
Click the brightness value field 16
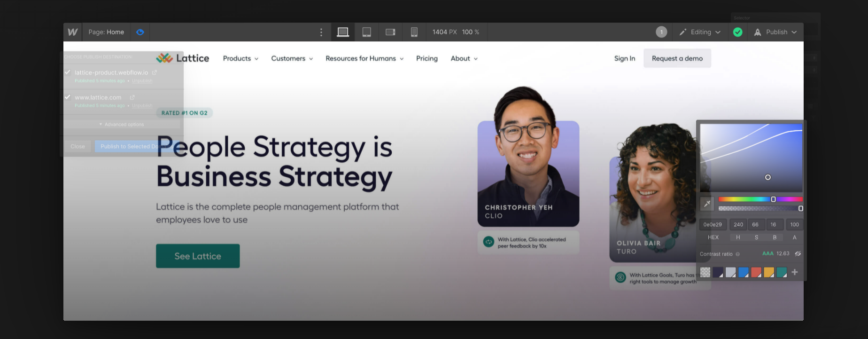(x=775, y=225)
